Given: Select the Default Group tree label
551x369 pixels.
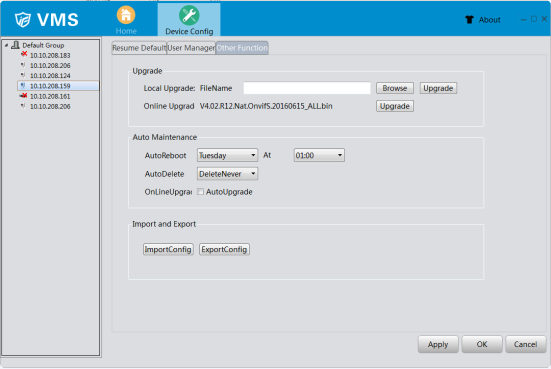Looking at the screenshot, I should (43, 45).
